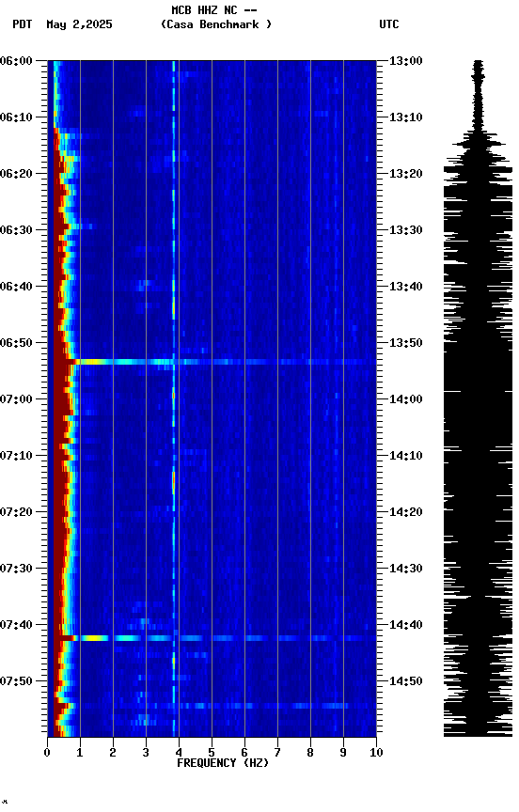Click the 'PDT' timezone label
The image size is (519, 812).
(23, 24)
